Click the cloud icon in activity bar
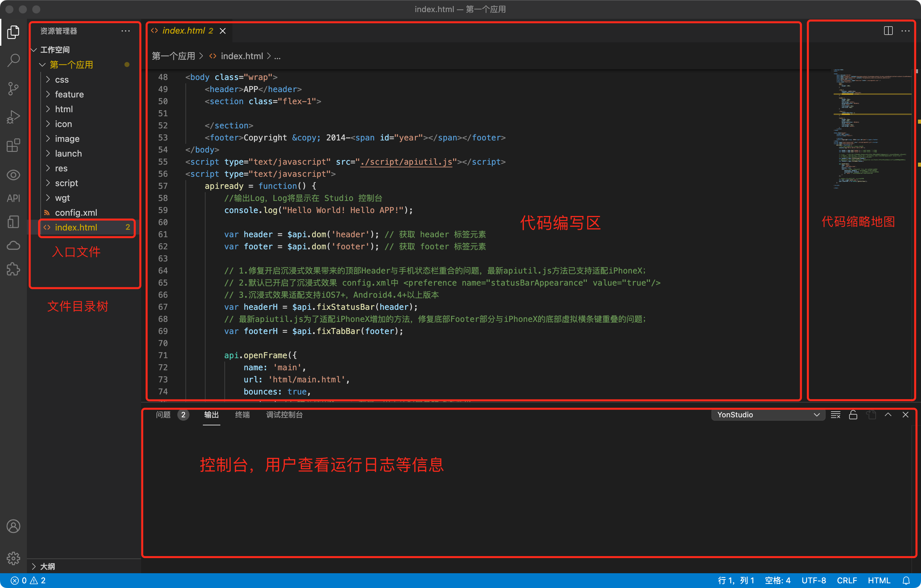The height and width of the screenshot is (588, 921). click(13, 246)
